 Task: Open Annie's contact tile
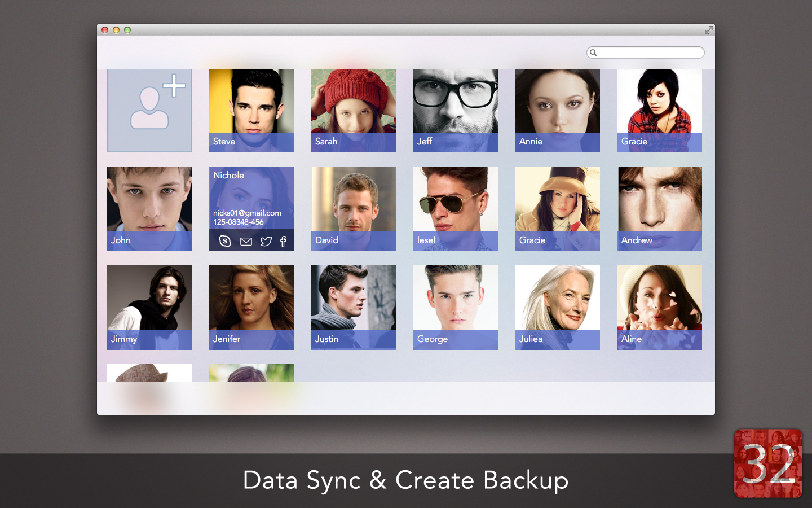tap(558, 111)
